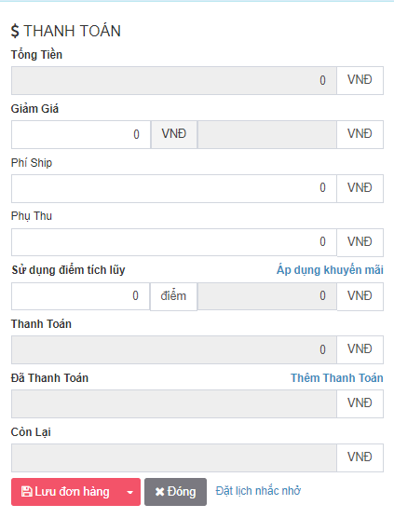Click the Tổng Tiền read-only field
Screen dimensions: 394x532
(x=174, y=80)
